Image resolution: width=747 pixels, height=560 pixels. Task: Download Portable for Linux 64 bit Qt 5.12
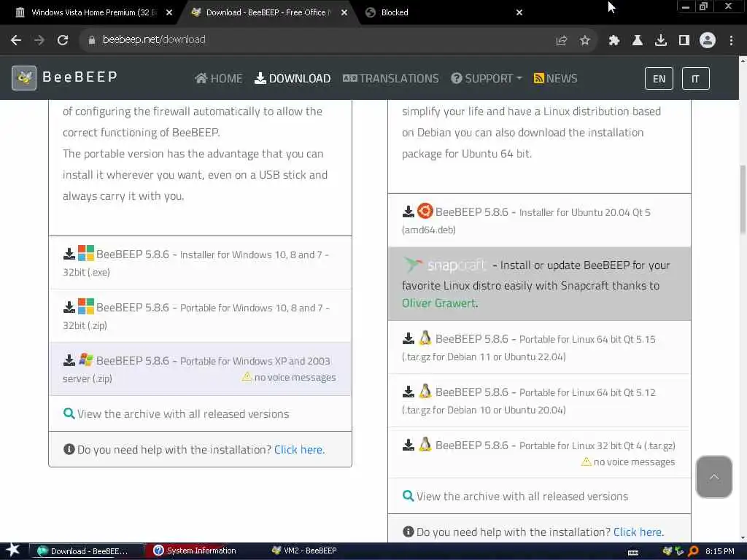click(539, 401)
